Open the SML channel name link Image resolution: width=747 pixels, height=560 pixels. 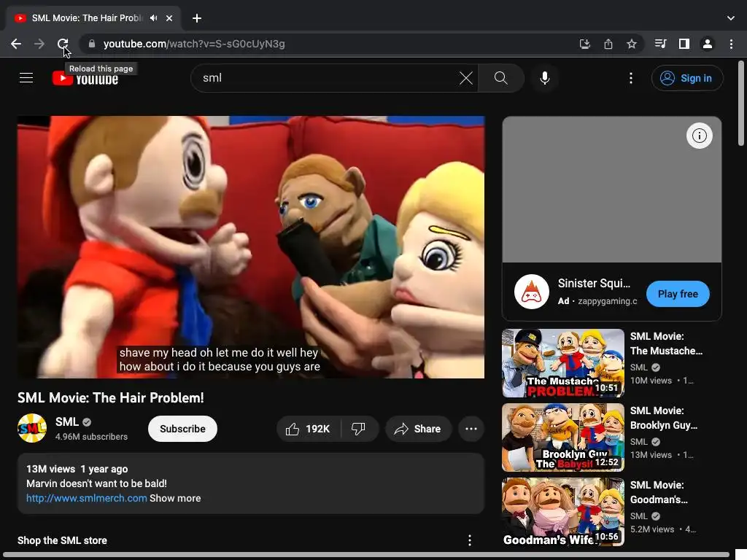click(x=66, y=422)
